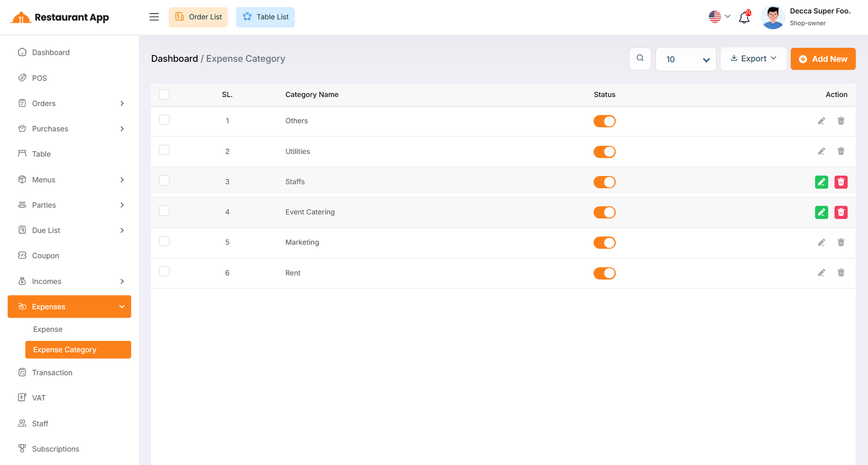The image size is (868, 465).
Task: Check the select-all header checkbox
Action: [x=164, y=95]
